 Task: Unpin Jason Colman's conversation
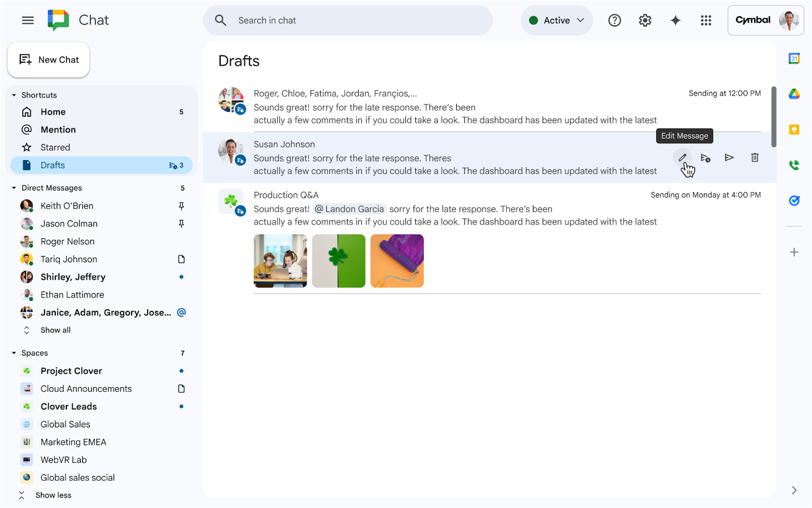(x=181, y=224)
